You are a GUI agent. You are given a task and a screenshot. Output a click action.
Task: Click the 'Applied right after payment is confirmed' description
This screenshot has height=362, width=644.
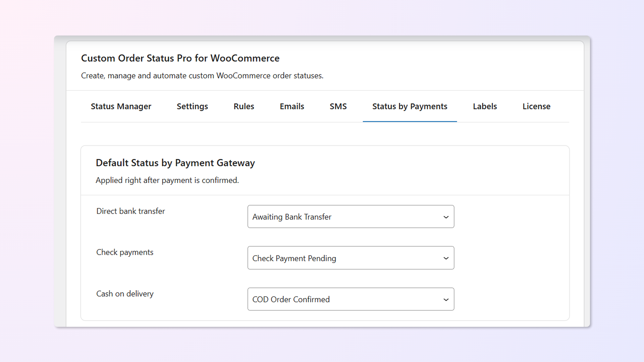tap(167, 180)
